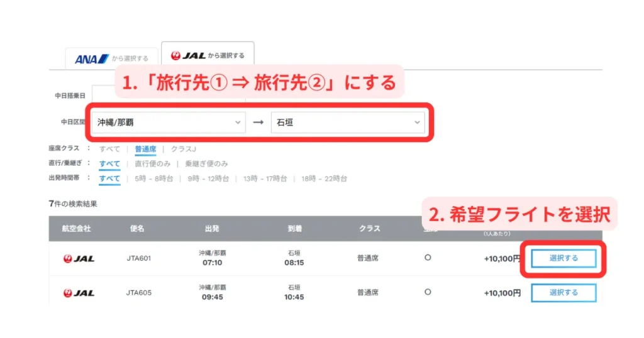The image size is (644, 338).
Task: Filter to 乗継ぎ便のみ flights
Action: (x=206, y=164)
